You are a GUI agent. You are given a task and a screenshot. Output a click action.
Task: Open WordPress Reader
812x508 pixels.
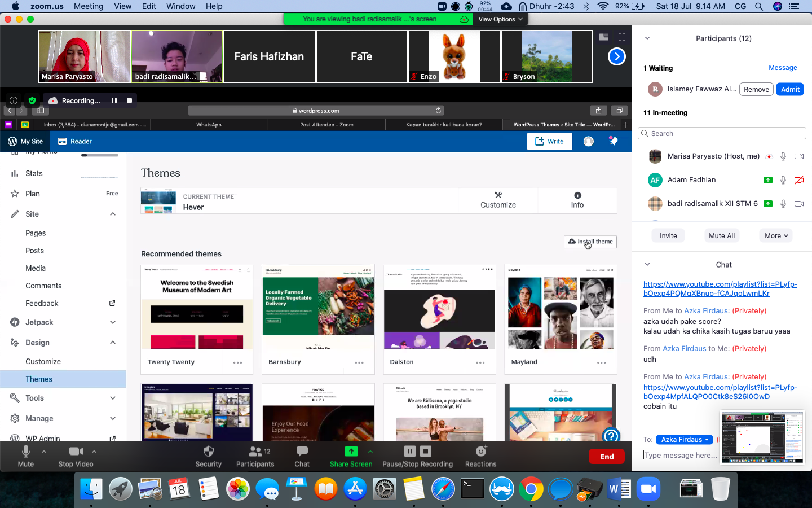coord(74,141)
